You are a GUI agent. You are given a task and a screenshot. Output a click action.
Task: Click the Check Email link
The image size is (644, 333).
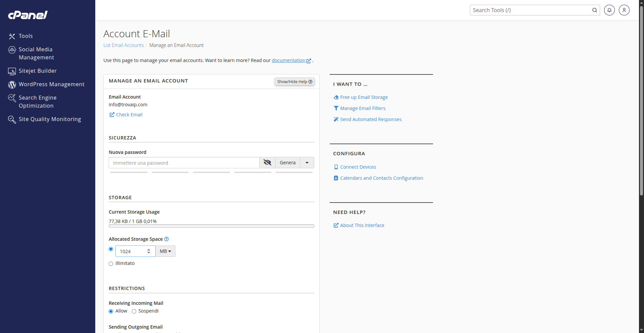coord(129,115)
